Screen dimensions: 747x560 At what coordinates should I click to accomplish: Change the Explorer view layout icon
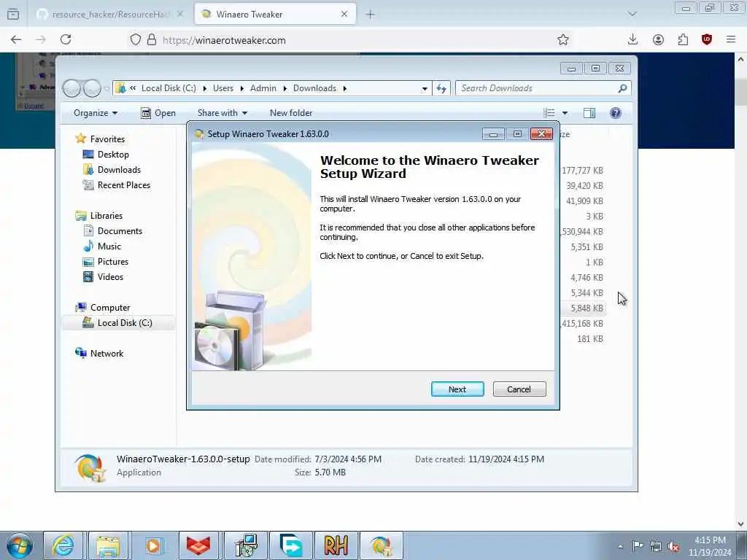549,113
